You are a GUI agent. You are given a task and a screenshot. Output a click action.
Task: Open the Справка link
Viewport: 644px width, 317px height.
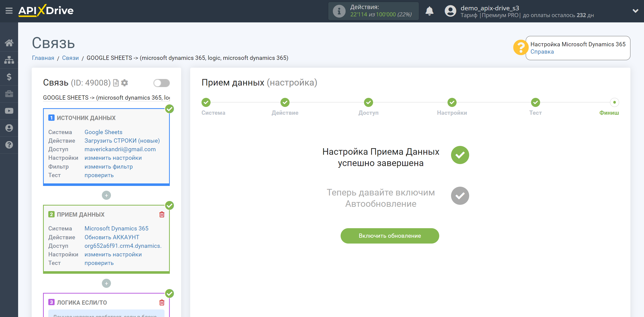[542, 52]
